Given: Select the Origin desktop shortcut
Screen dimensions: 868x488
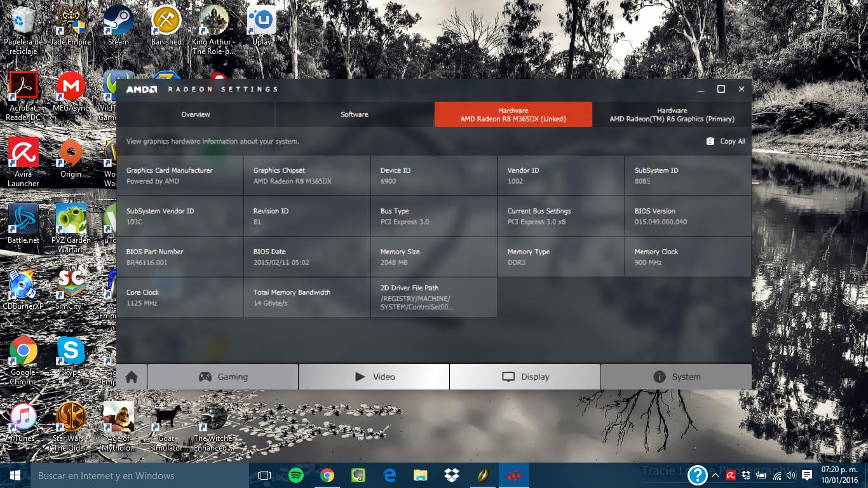Looking at the screenshot, I should point(71,158).
